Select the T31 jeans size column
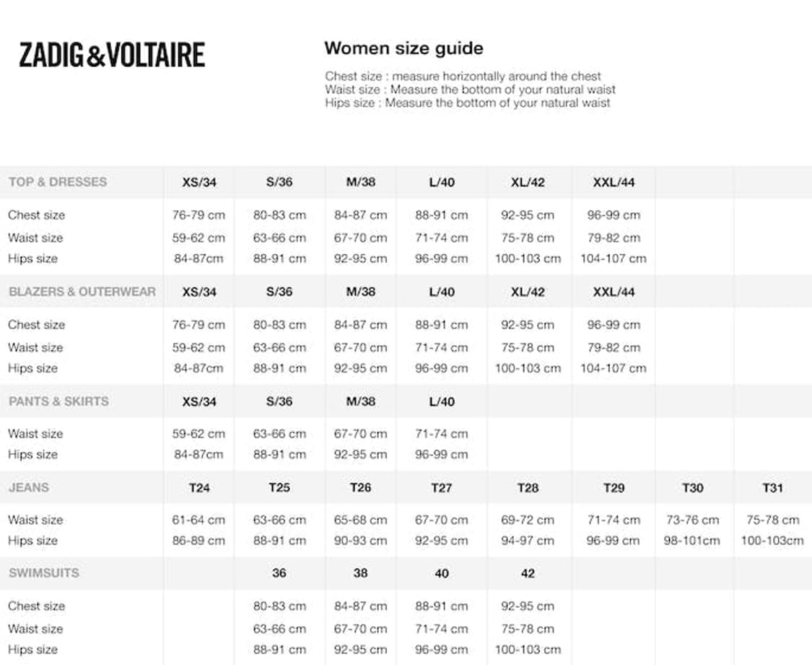Viewport: 812px width, 665px height. click(772, 488)
